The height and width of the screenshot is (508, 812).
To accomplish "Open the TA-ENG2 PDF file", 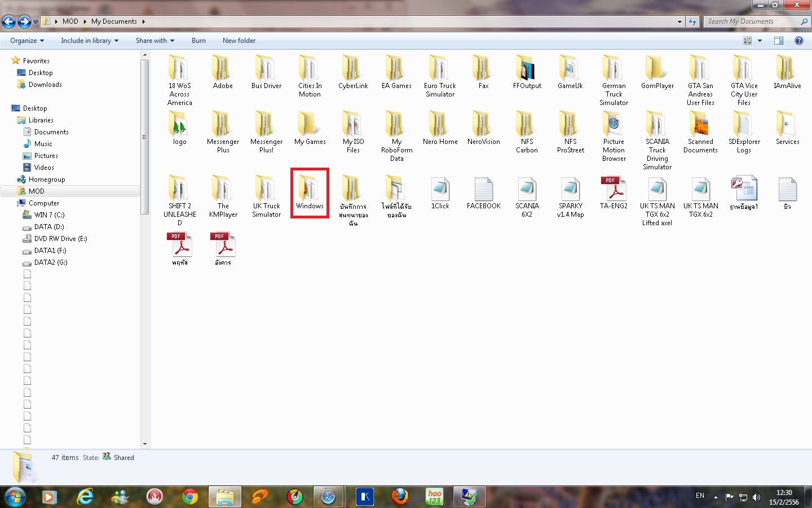I will tap(614, 193).
